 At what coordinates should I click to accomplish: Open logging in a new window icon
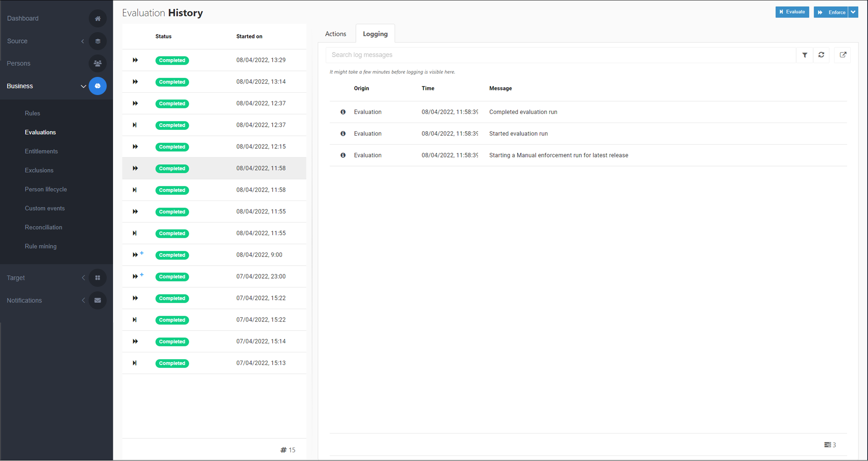(843, 55)
